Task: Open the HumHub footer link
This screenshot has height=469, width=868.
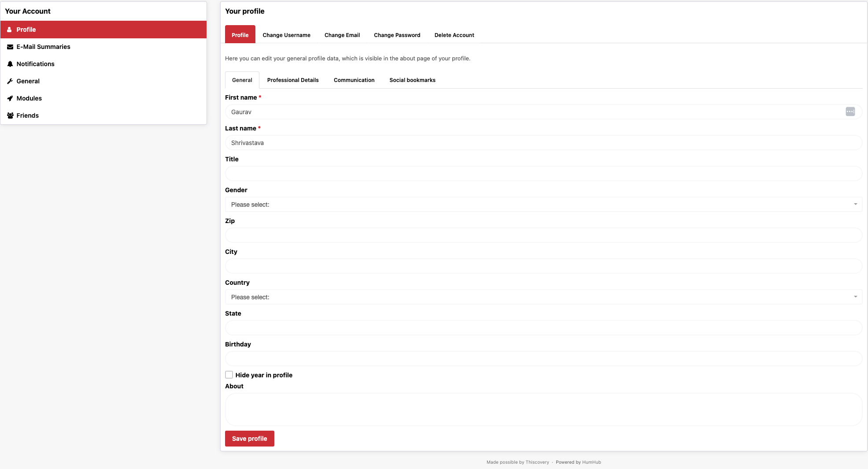Action: point(591,462)
